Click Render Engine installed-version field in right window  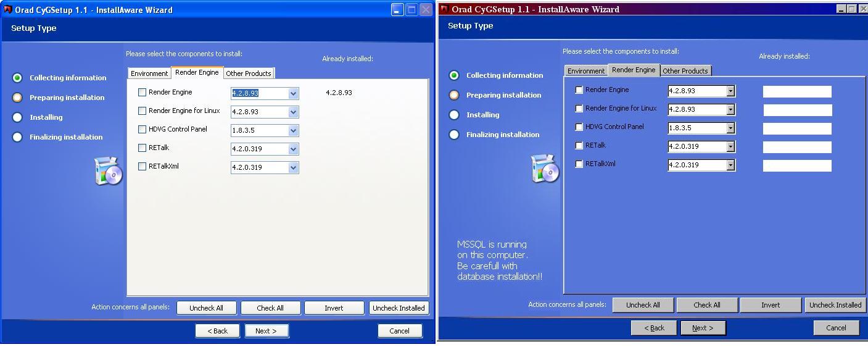(x=797, y=92)
